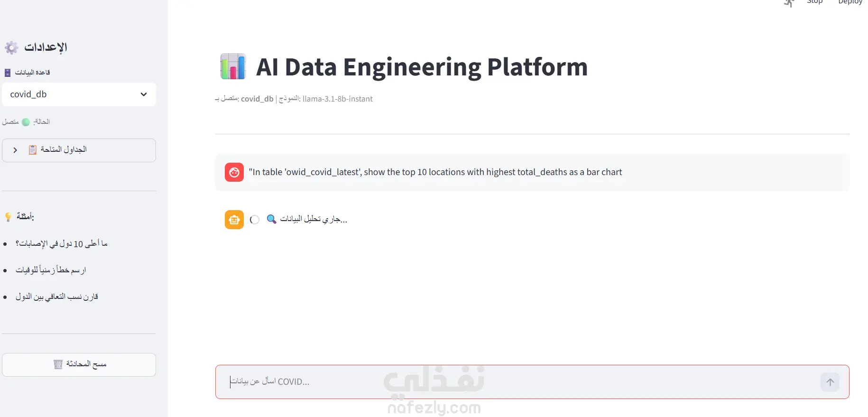
Task: Click the lightbulb icon beside أمثلة
Action: (x=8, y=217)
